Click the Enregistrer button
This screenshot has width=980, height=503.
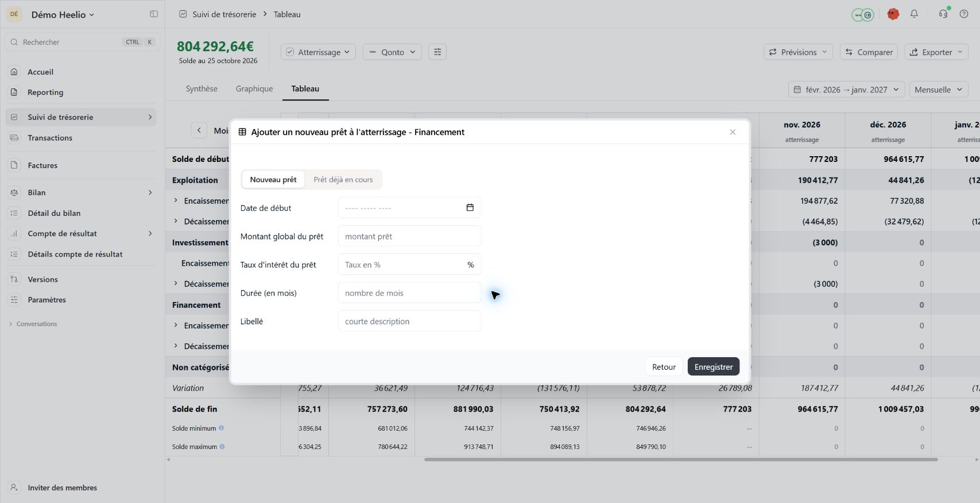pos(714,367)
